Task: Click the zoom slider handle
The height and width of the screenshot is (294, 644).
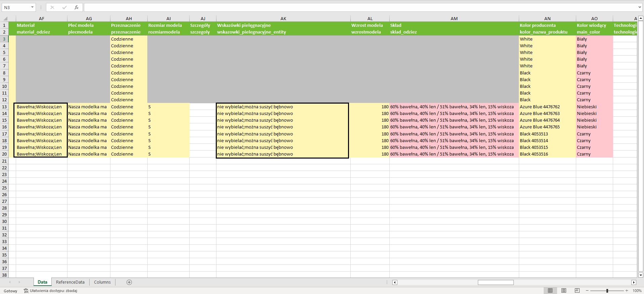Action: (607, 291)
